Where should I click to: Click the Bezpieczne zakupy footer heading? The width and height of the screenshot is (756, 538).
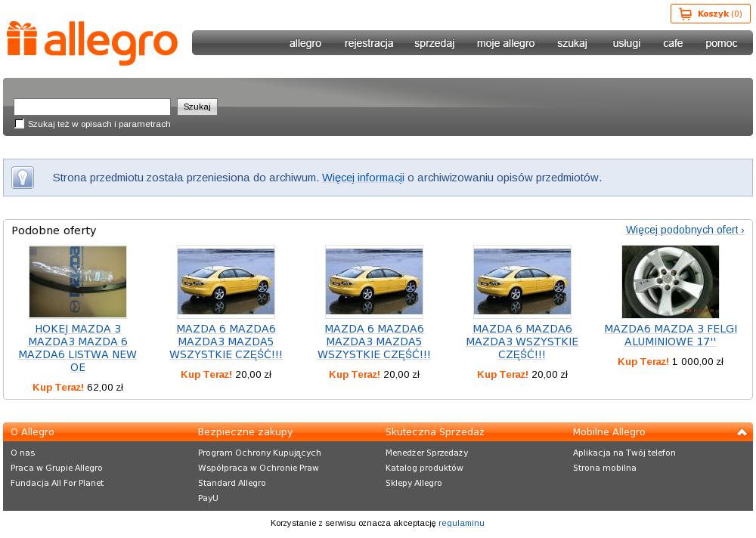(246, 432)
